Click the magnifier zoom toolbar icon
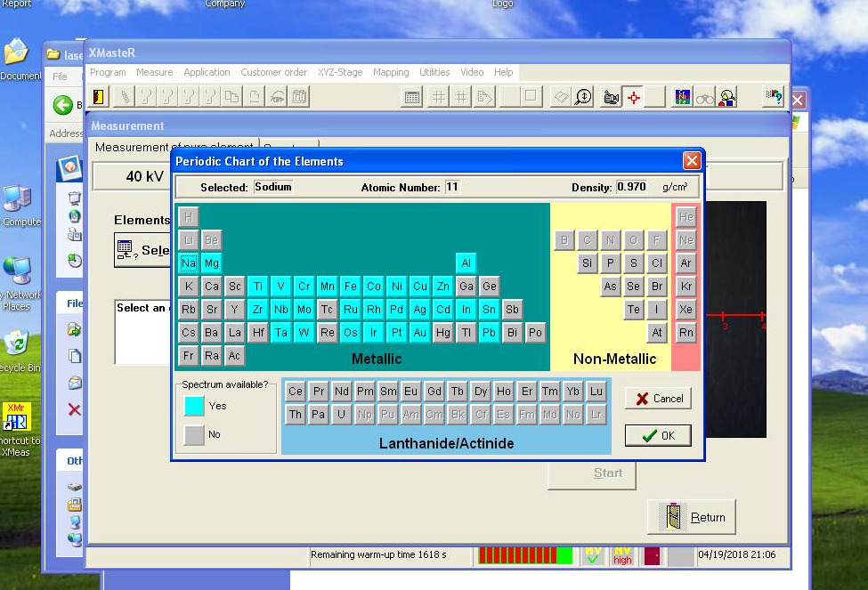Viewport: 868px width, 590px height. point(583,97)
